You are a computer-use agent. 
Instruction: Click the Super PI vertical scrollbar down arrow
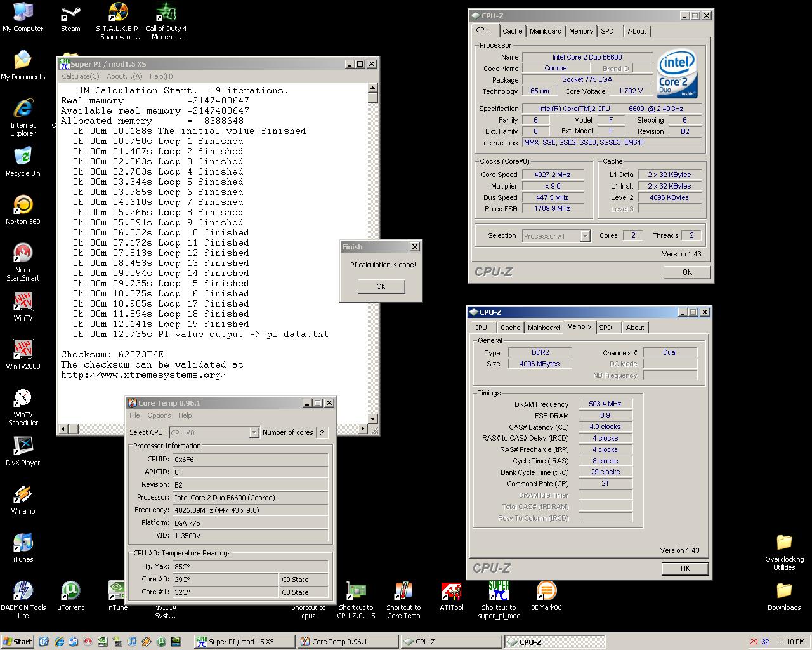(x=373, y=418)
